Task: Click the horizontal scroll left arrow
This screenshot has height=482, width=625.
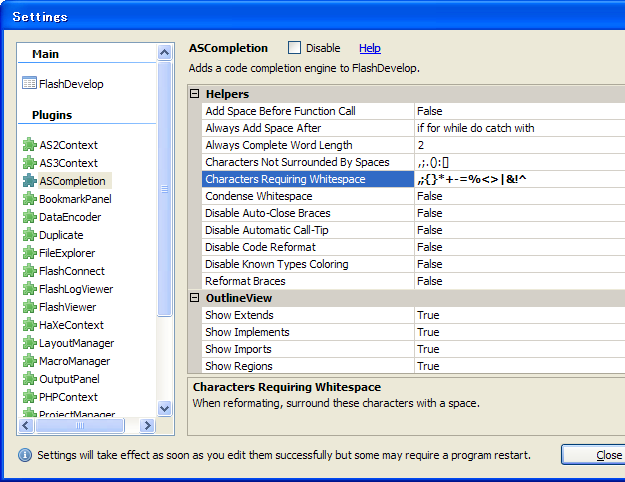Action: [26, 425]
